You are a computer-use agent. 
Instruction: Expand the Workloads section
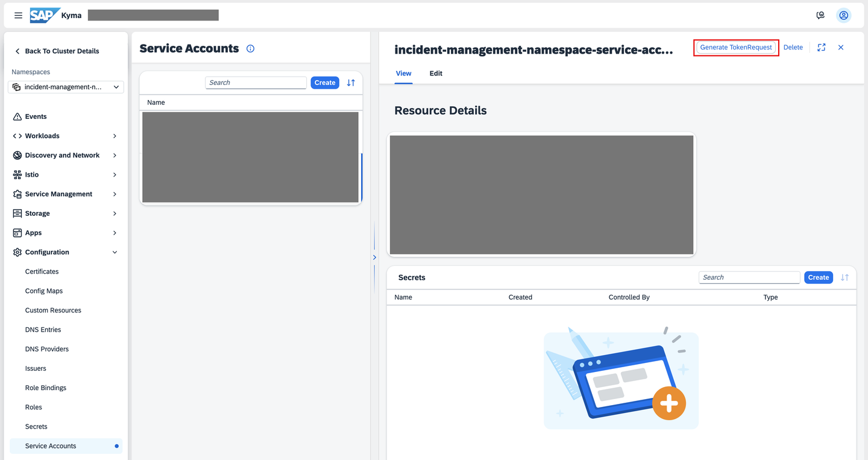(115, 136)
